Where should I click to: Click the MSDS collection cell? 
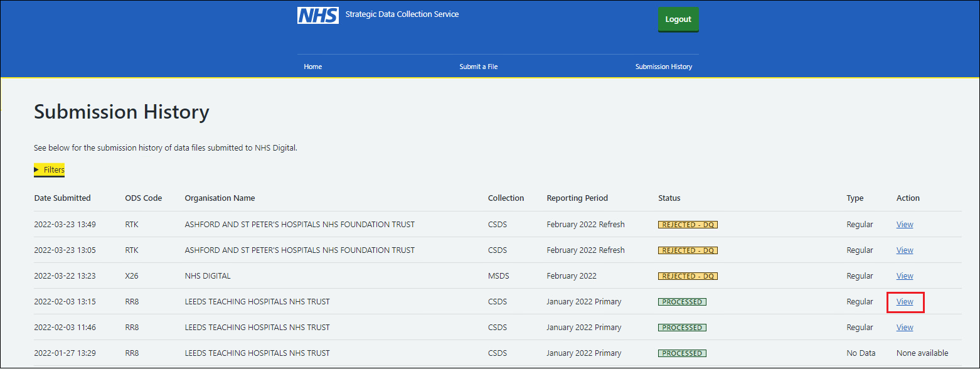499,276
